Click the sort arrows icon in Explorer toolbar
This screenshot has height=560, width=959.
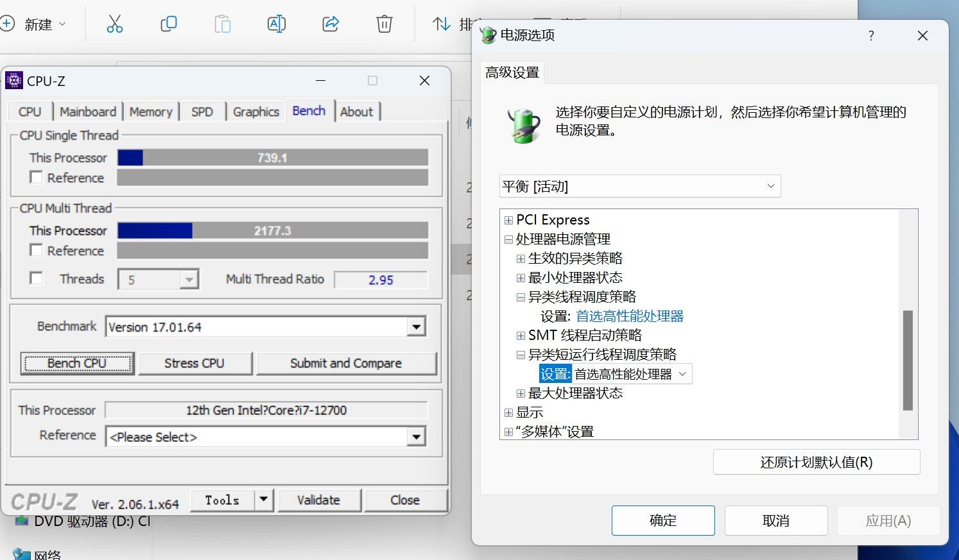[x=441, y=24]
